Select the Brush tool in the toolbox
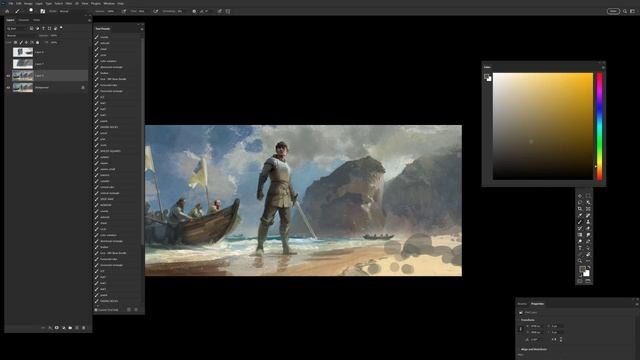 (x=580, y=222)
